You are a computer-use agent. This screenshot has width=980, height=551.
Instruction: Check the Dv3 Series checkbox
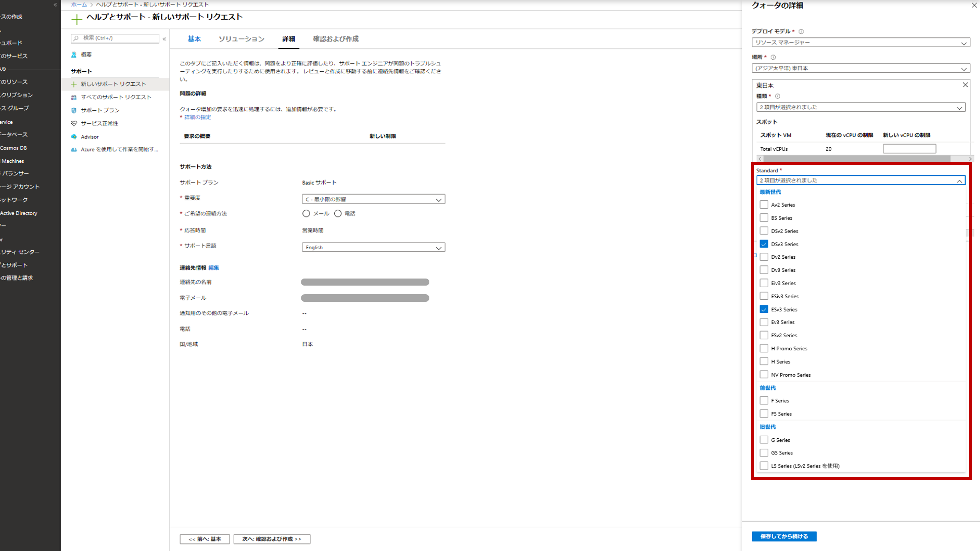coord(764,270)
